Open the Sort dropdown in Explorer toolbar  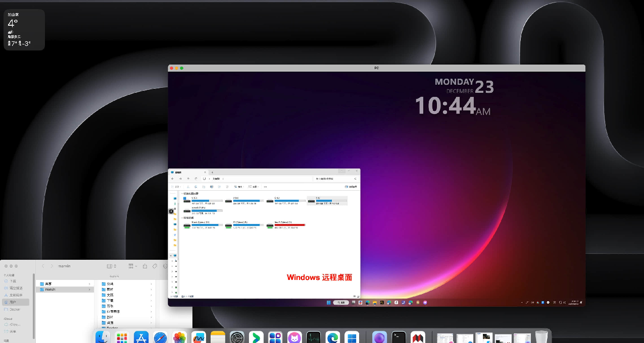(238, 187)
